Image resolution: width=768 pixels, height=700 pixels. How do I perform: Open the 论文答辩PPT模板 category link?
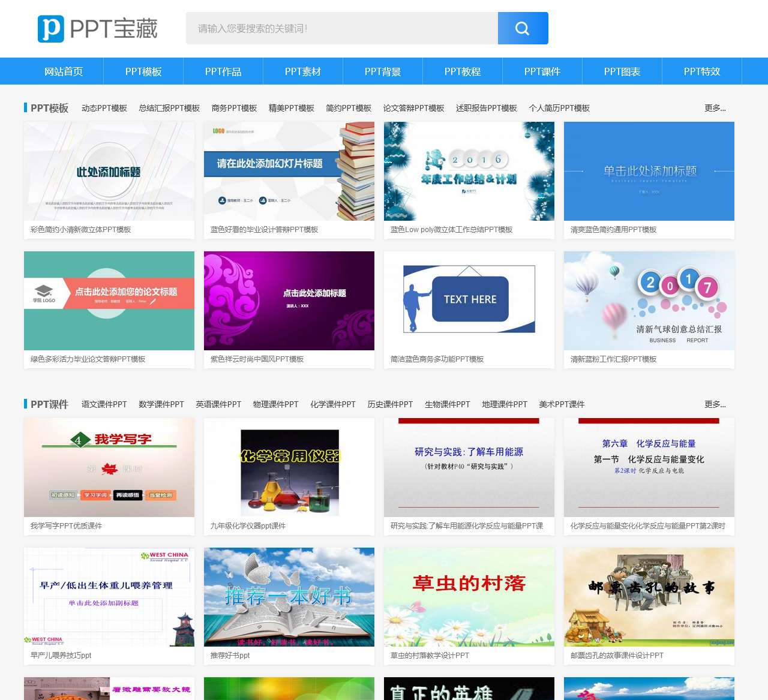(413, 108)
